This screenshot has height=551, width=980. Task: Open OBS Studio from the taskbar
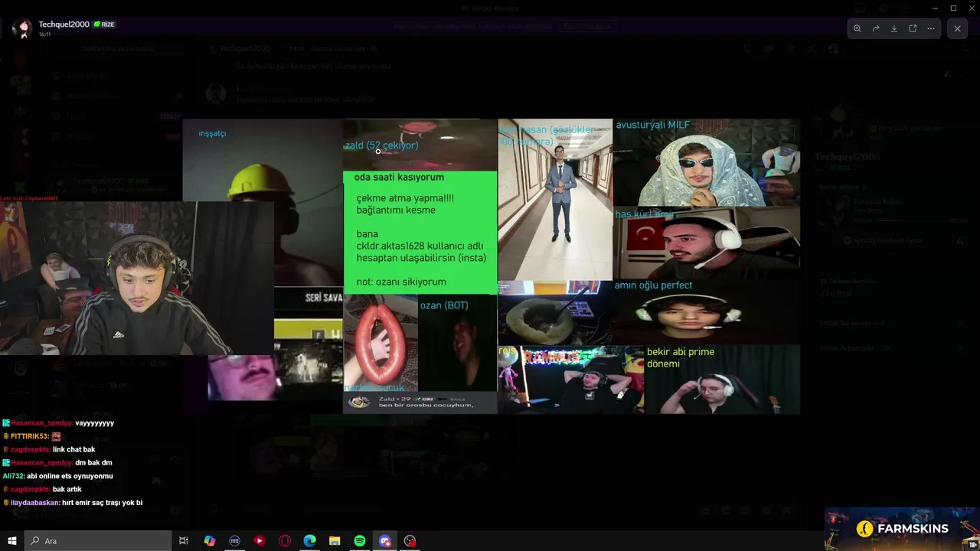[x=410, y=541]
